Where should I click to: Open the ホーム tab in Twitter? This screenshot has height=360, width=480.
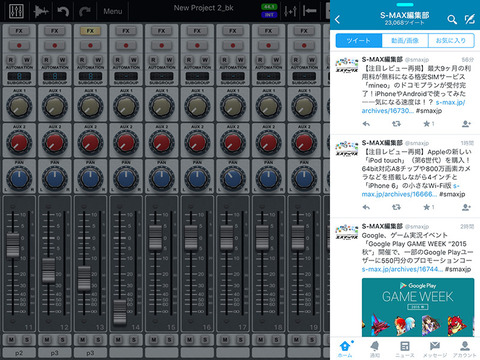[x=345, y=349]
